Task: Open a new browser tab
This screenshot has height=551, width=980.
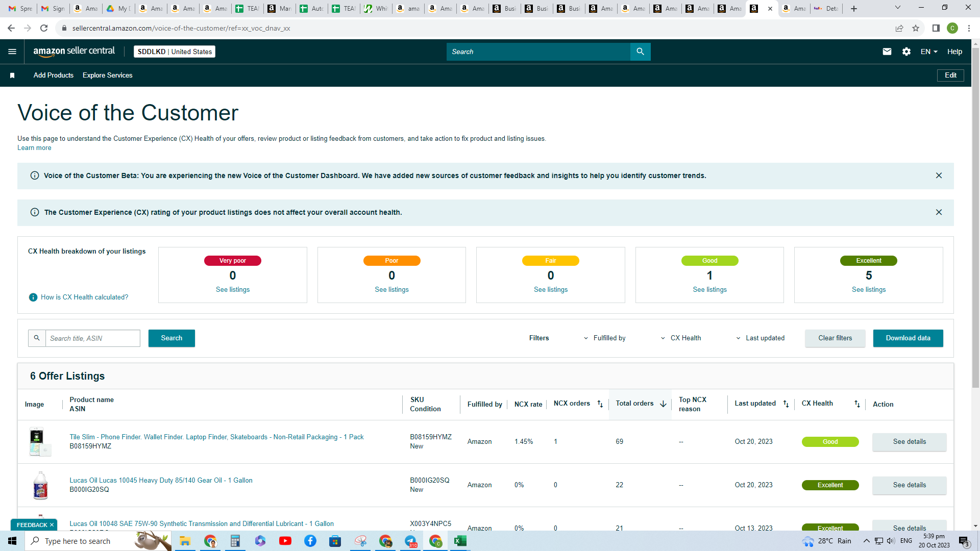Action: pyautogui.click(x=854, y=9)
